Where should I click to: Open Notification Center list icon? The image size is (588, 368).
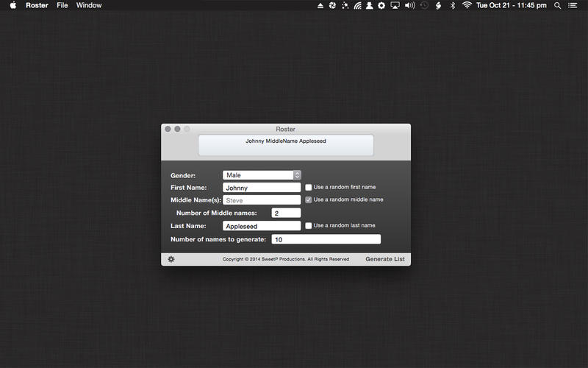pyautogui.click(x=573, y=5)
